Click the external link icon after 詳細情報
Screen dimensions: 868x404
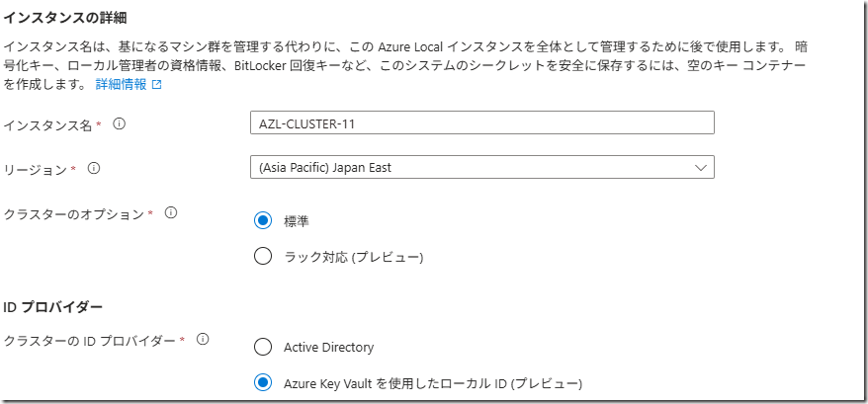point(156,85)
